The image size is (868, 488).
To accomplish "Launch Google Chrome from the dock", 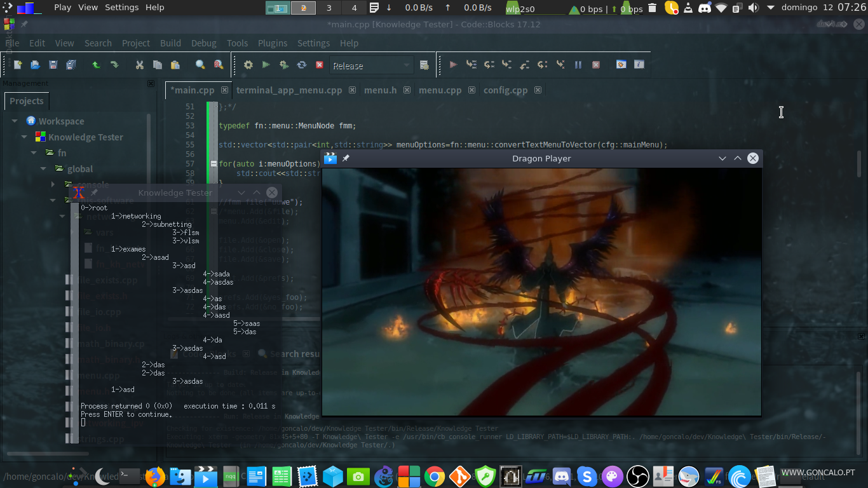I will click(x=435, y=476).
